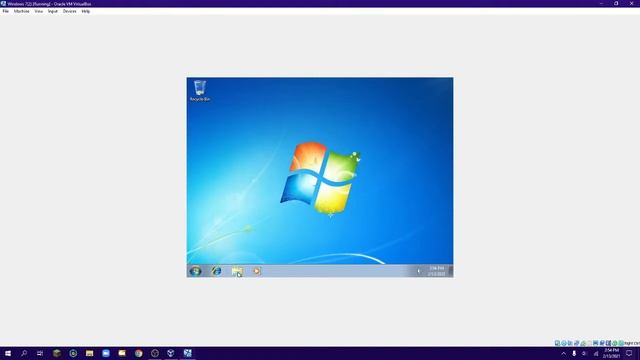This screenshot has height=360, width=640.
Task: Open Windows Explorer folder in guest taskbar
Action: (x=237, y=271)
